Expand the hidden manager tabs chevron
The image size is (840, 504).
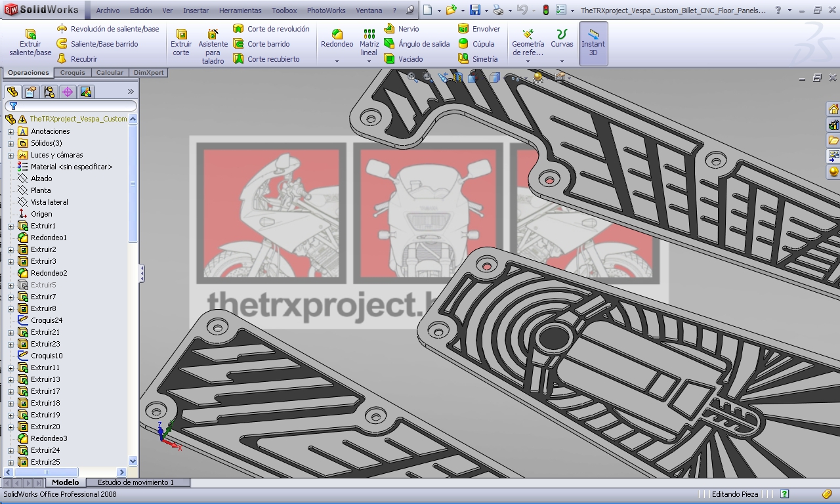click(131, 92)
